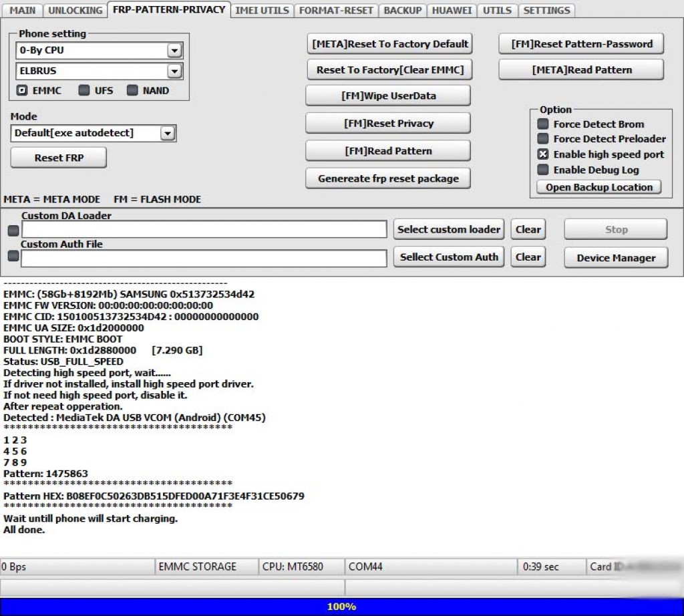Select the UFS storage type option
The width and height of the screenshot is (684, 616).
click(x=84, y=90)
